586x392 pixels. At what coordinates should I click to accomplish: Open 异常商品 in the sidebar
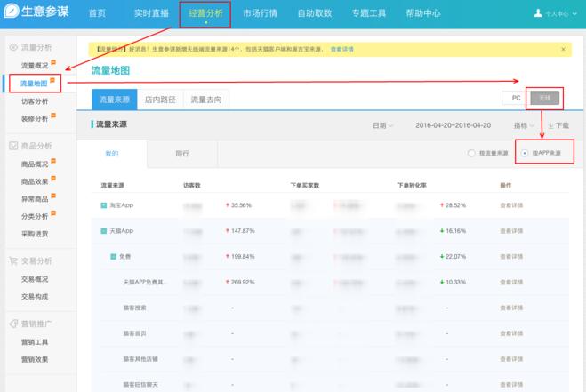point(35,199)
